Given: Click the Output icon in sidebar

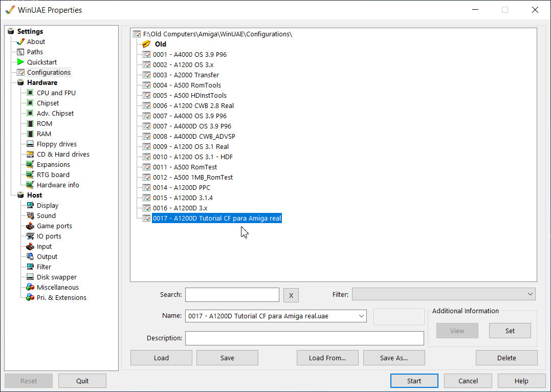Looking at the screenshot, I should tap(30, 257).
